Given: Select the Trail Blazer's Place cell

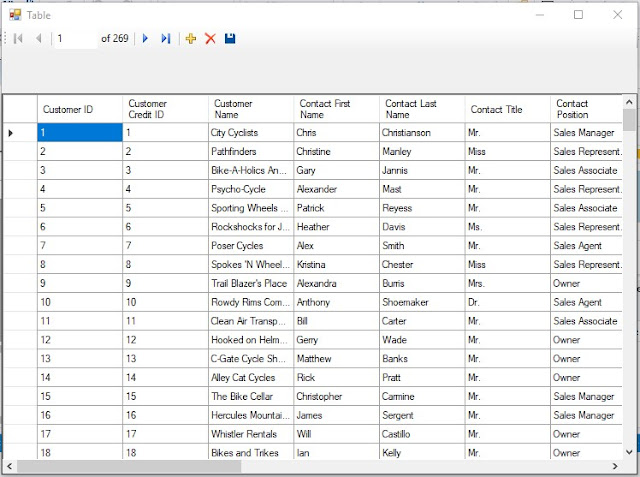Looking at the screenshot, I should tap(251, 283).
